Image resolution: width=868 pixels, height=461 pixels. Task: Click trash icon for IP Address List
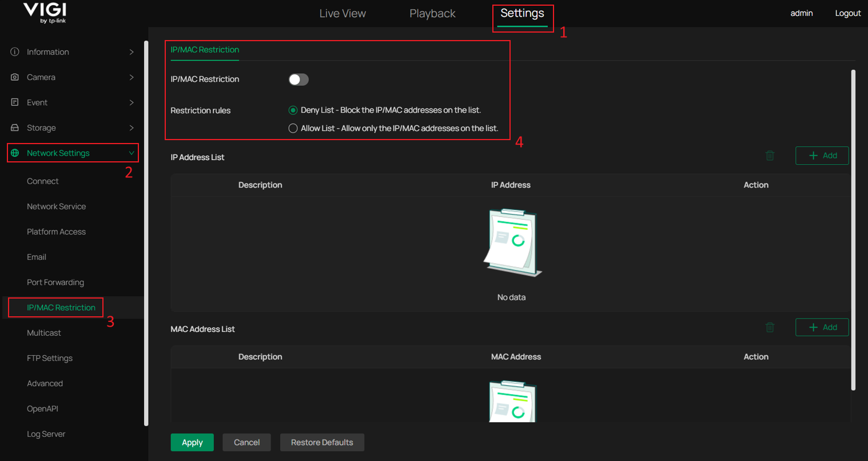[x=770, y=156]
